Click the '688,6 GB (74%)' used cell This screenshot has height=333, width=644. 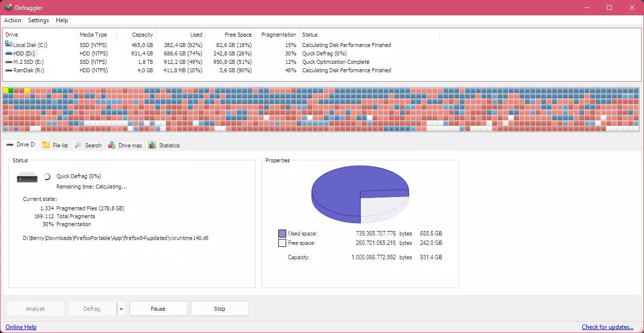(183, 53)
